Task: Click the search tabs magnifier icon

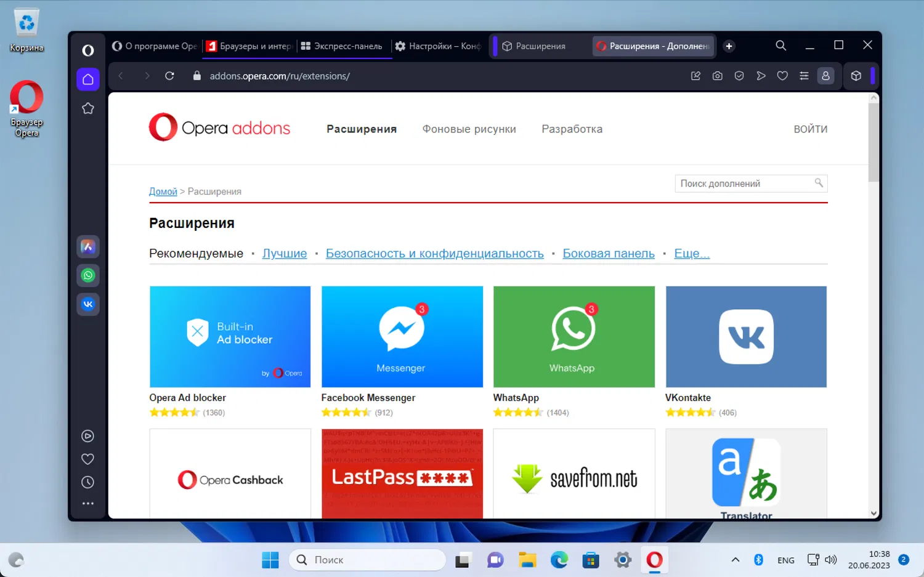Action: pos(780,46)
